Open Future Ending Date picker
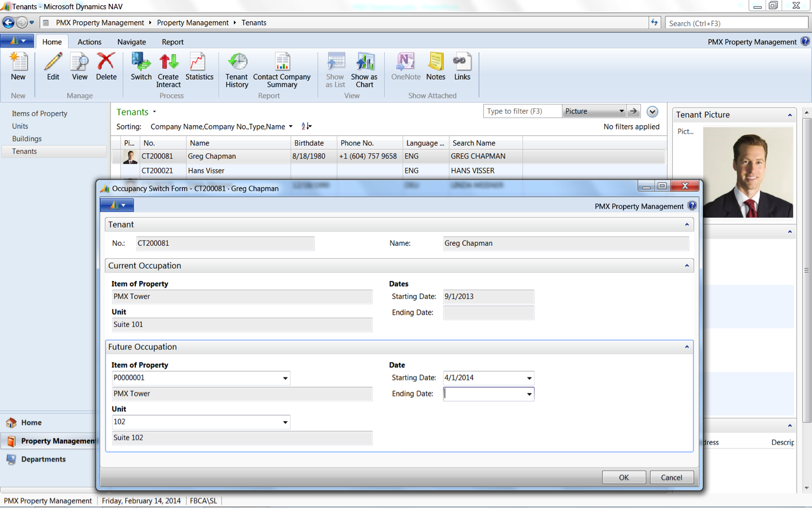This screenshot has height=508, width=812. (529, 394)
